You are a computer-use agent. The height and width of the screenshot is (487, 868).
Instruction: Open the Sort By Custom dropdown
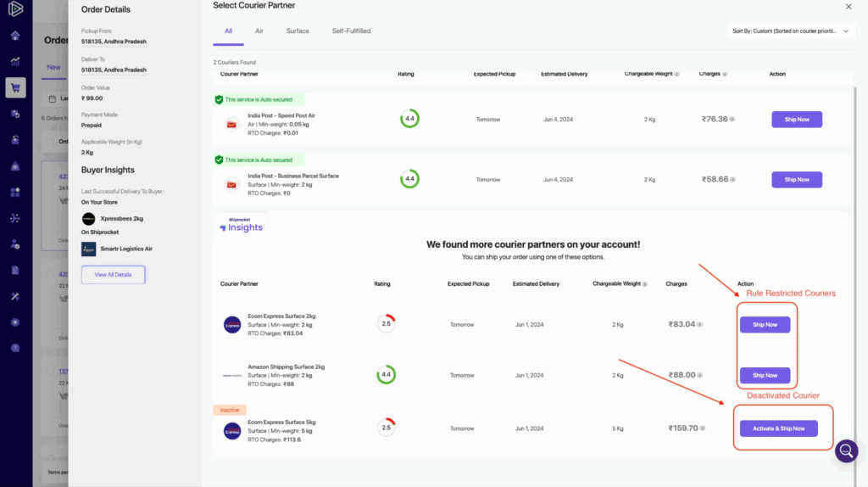point(789,31)
